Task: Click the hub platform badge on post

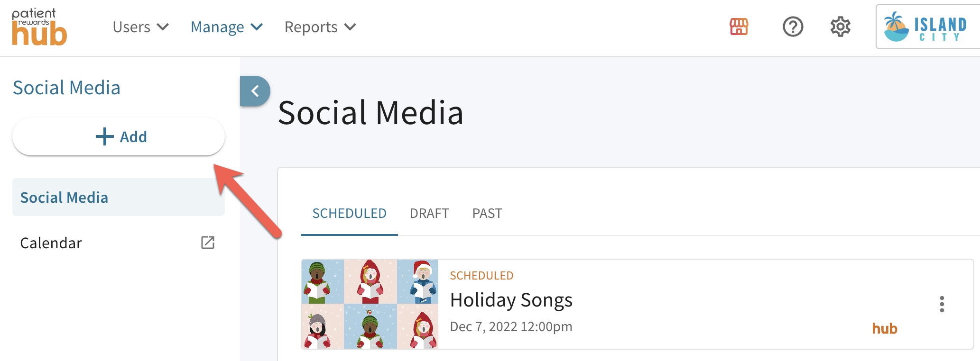Action: [885, 328]
